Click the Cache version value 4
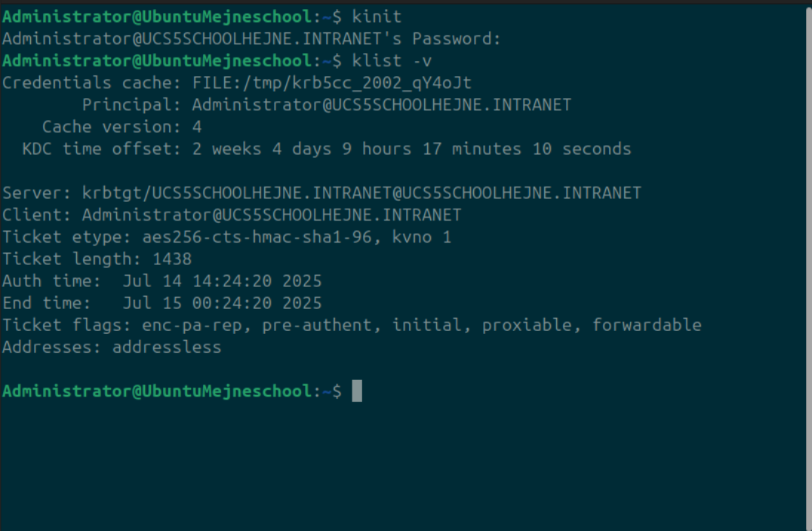This screenshot has width=812, height=531. click(x=197, y=127)
